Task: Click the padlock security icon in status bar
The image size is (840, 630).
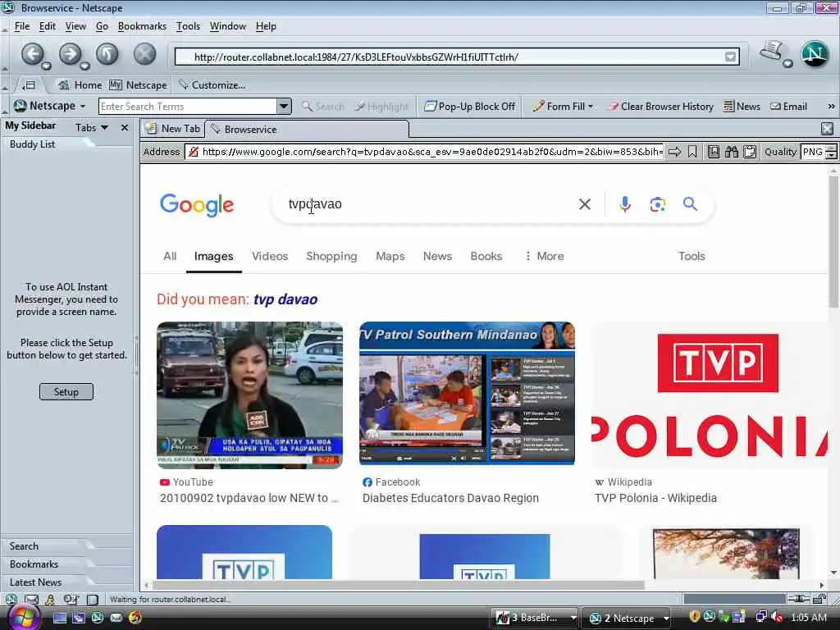Action: click(819, 599)
